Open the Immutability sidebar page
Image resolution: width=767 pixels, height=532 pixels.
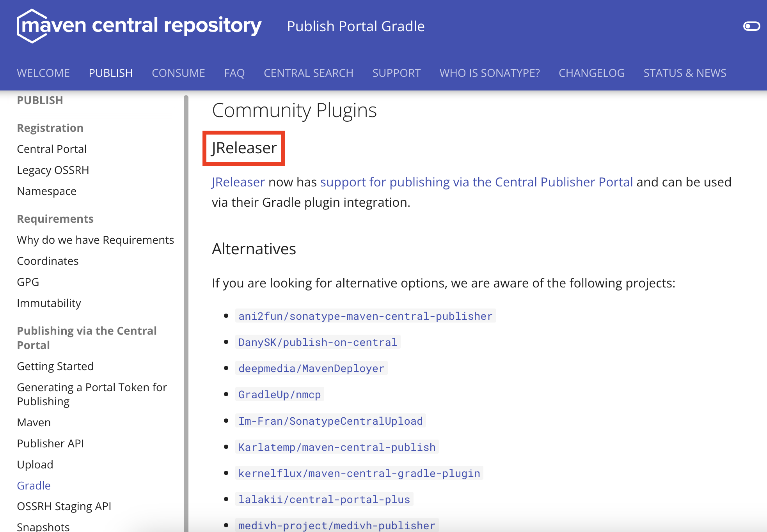coord(49,303)
